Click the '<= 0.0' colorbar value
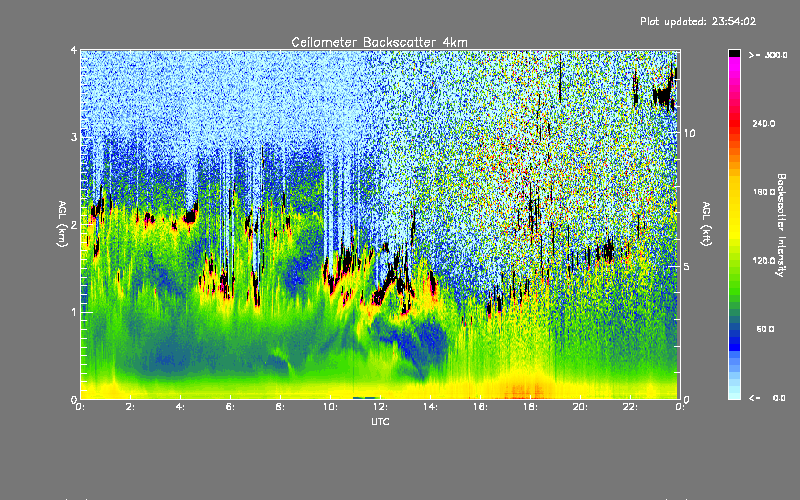The width and height of the screenshot is (800, 500). [768, 397]
